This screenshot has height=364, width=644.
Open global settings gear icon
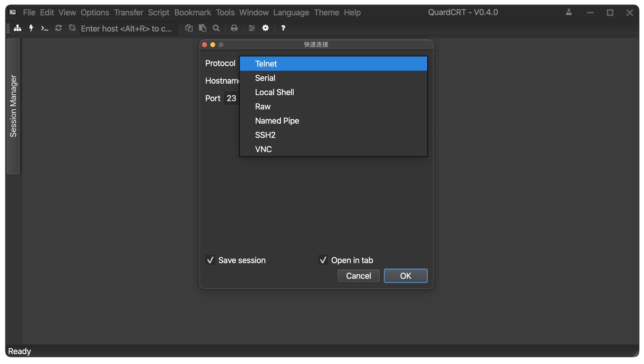[x=265, y=28]
